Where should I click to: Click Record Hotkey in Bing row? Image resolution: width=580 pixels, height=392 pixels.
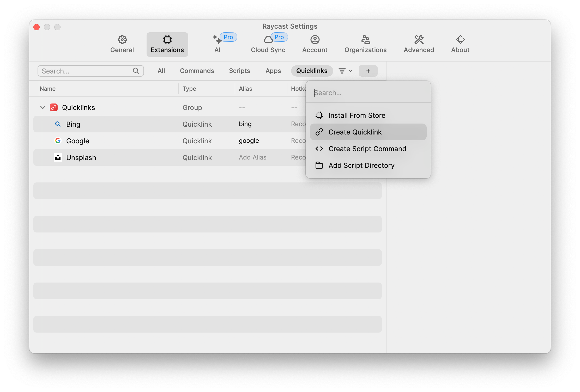(x=298, y=124)
